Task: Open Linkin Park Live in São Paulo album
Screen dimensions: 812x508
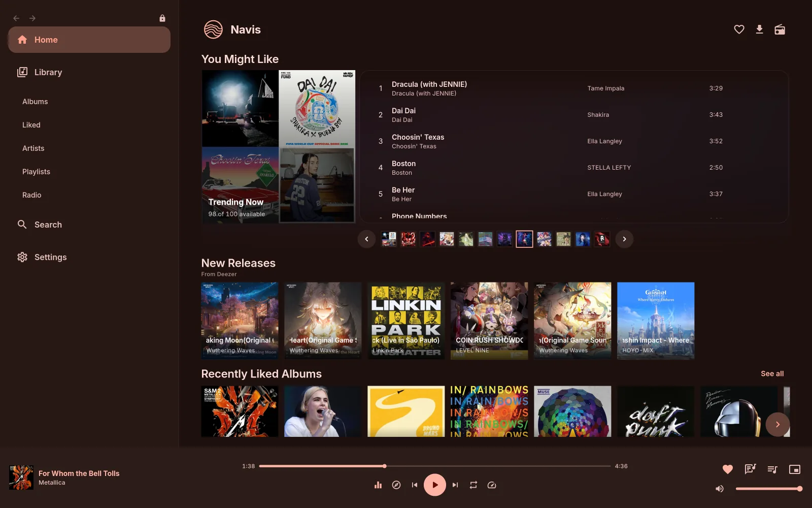Action: point(406,321)
